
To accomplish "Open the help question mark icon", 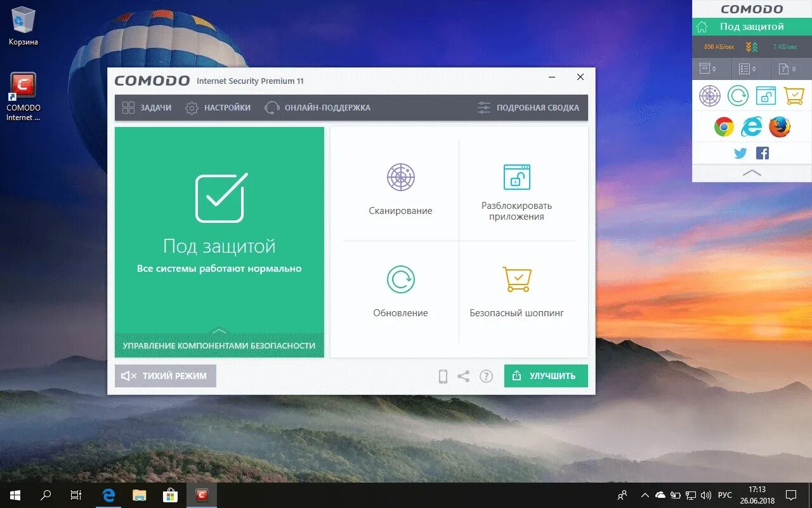I will pos(486,377).
